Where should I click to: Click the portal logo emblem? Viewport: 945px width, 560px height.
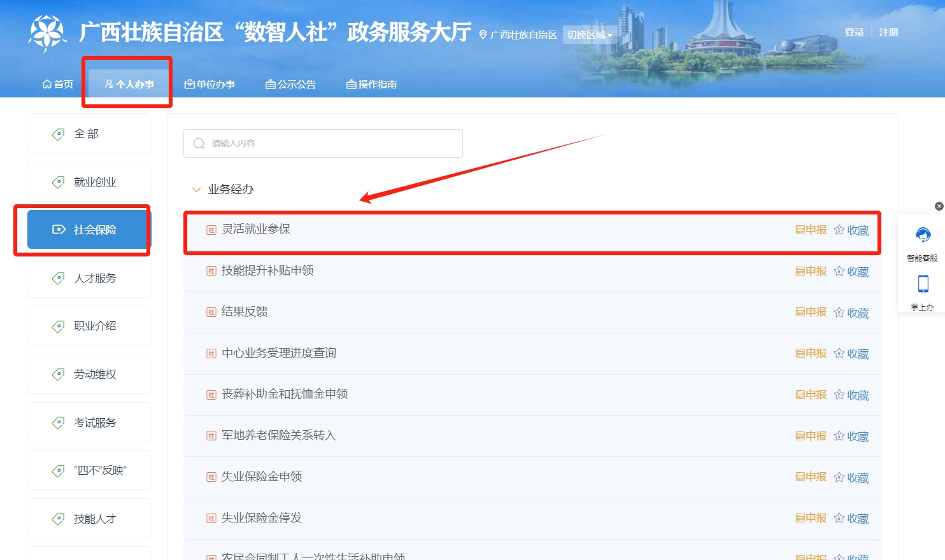pyautogui.click(x=47, y=32)
